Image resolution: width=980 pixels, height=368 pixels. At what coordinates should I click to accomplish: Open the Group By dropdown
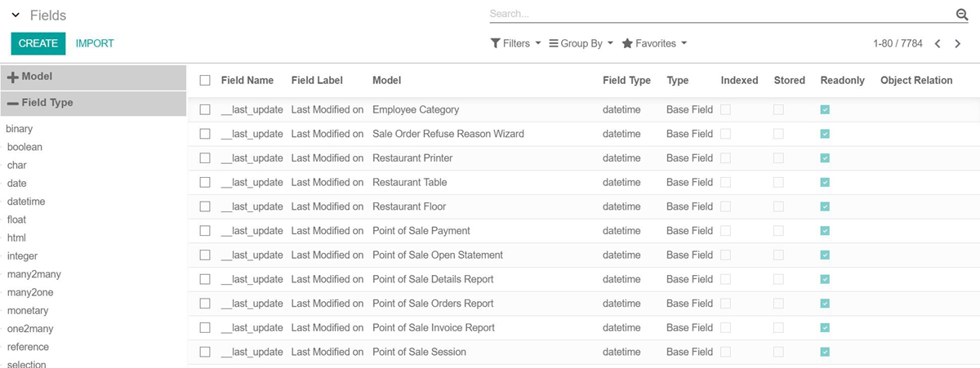pyautogui.click(x=581, y=43)
